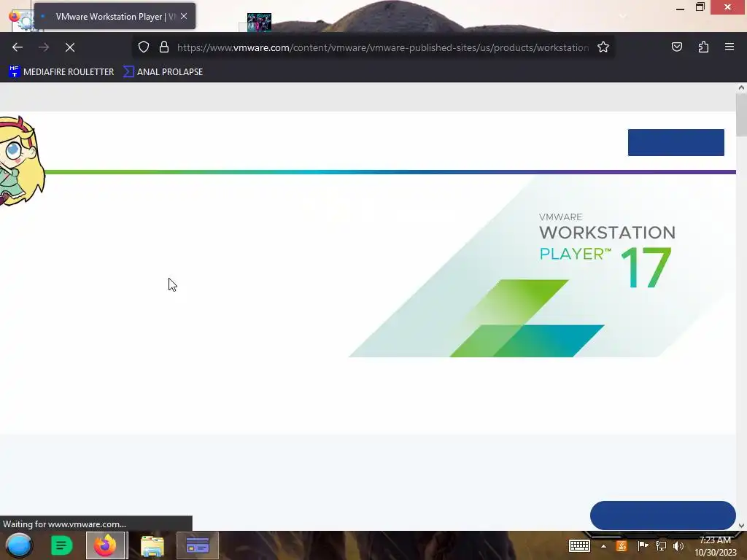747x560 pixels.
Task: Click the blue pill-shaped button near the page bottom
Action: click(x=662, y=516)
